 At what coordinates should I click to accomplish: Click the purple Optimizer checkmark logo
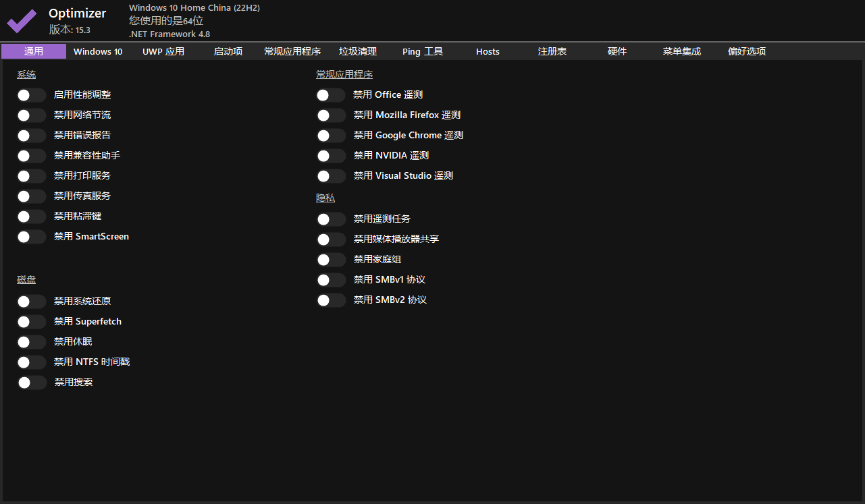[22, 20]
